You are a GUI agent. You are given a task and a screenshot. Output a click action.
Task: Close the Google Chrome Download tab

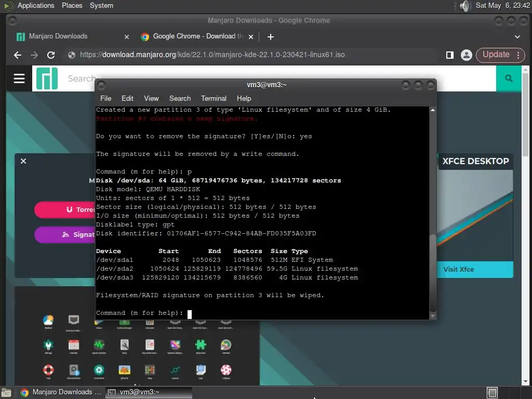point(251,37)
